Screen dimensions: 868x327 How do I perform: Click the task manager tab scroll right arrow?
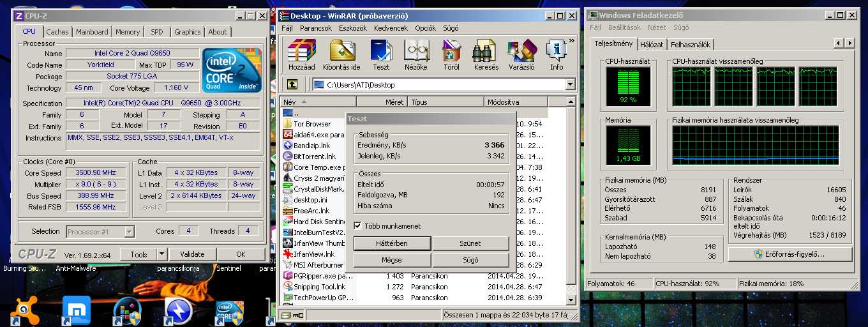(850, 43)
